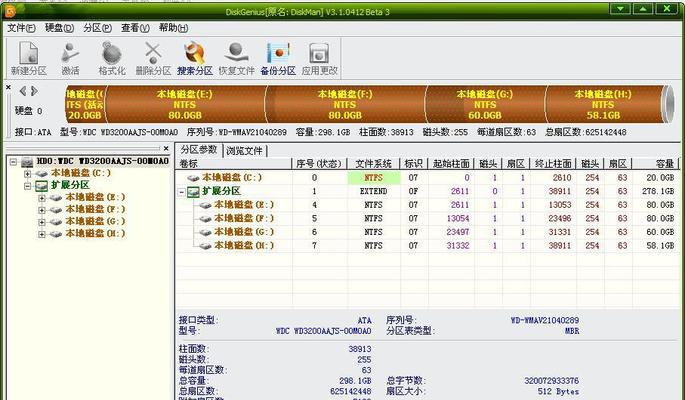Expand 本地磁盘(H:) node in left tree
This screenshot has height=400, width=685.
[42, 234]
